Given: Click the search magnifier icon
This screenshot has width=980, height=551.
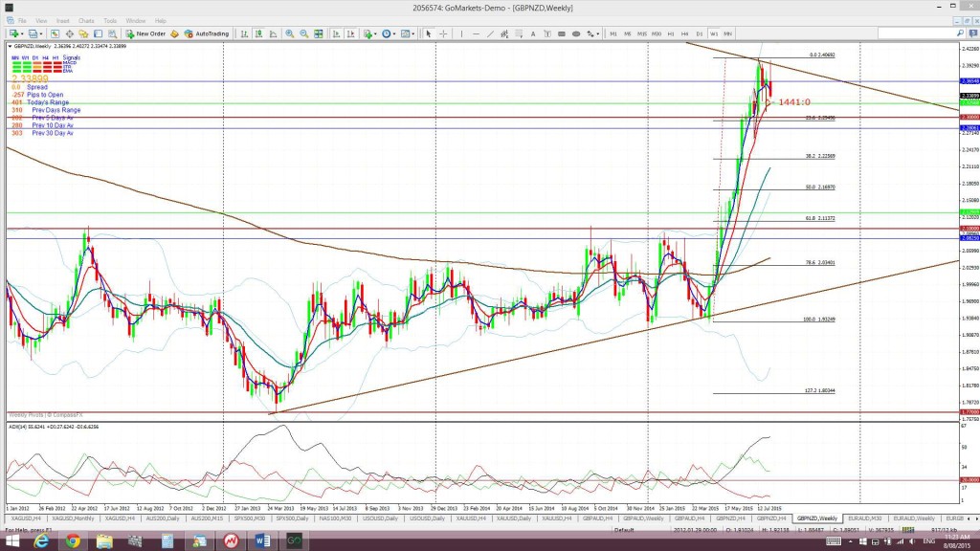Looking at the screenshot, I should (961, 33).
